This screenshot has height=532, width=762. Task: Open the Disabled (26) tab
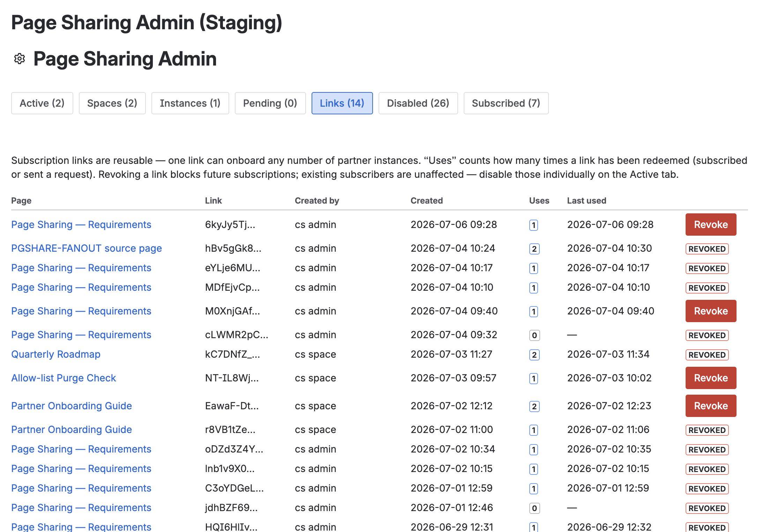click(x=418, y=103)
